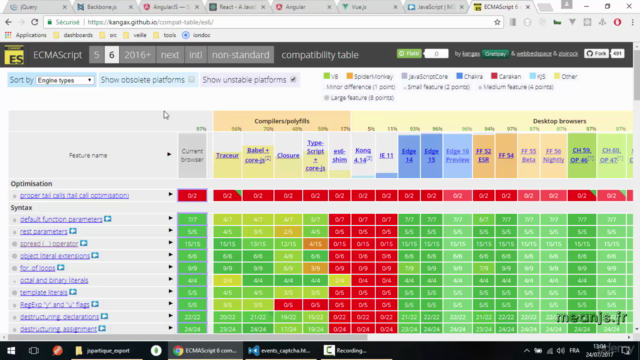640x360 pixels.
Task: Click the horizontal scrollbar at page bottom
Action: pos(188,337)
